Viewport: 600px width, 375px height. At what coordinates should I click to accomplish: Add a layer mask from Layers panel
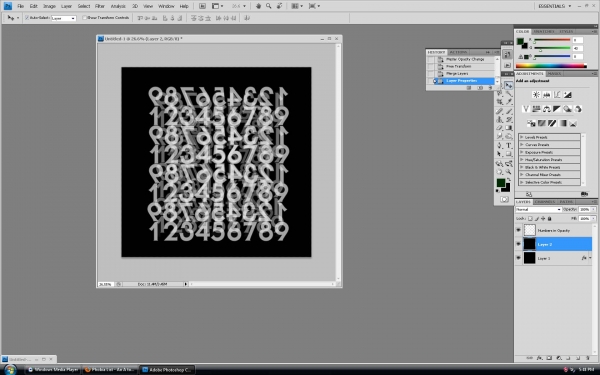point(549,358)
